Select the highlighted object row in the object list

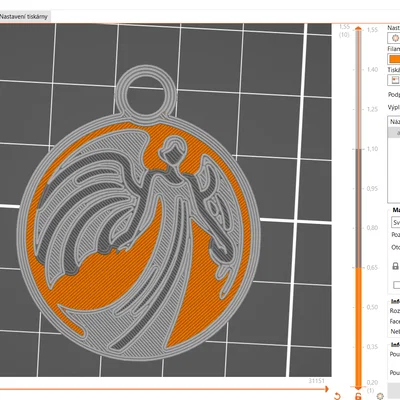tap(394, 133)
